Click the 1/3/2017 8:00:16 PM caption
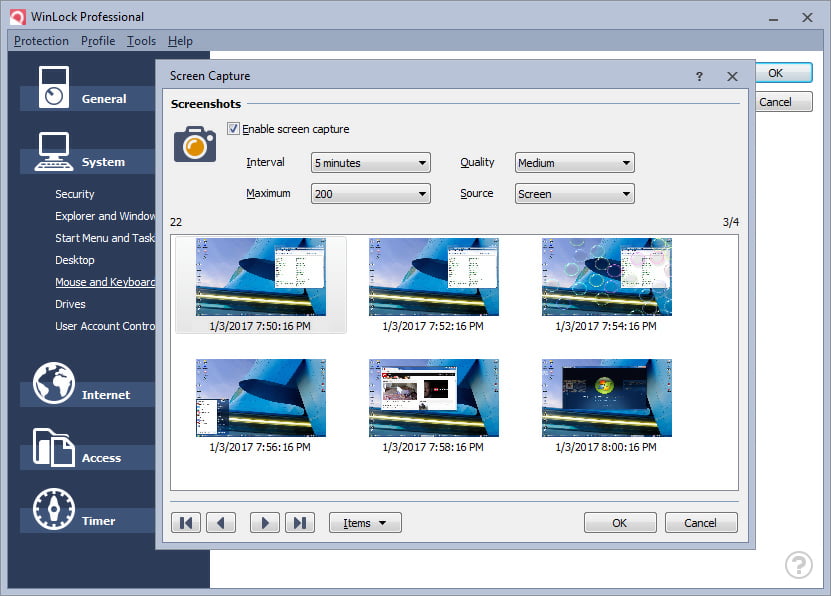The height and width of the screenshot is (596, 831). (x=606, y=447)
